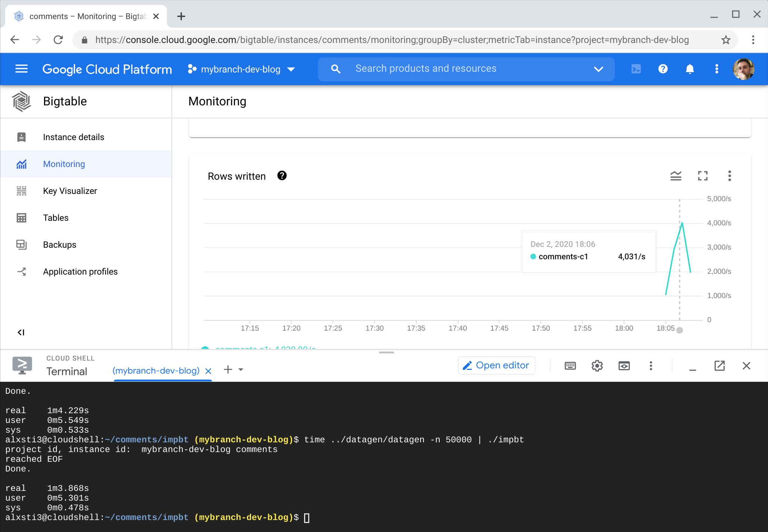Open the Chrome three-dot menu

click(x=753, y=40)
